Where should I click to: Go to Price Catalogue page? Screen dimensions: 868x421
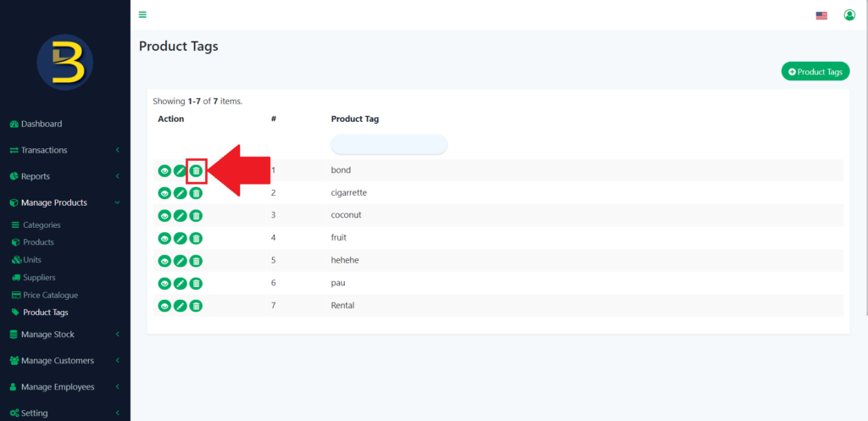[x=50, y=295]
